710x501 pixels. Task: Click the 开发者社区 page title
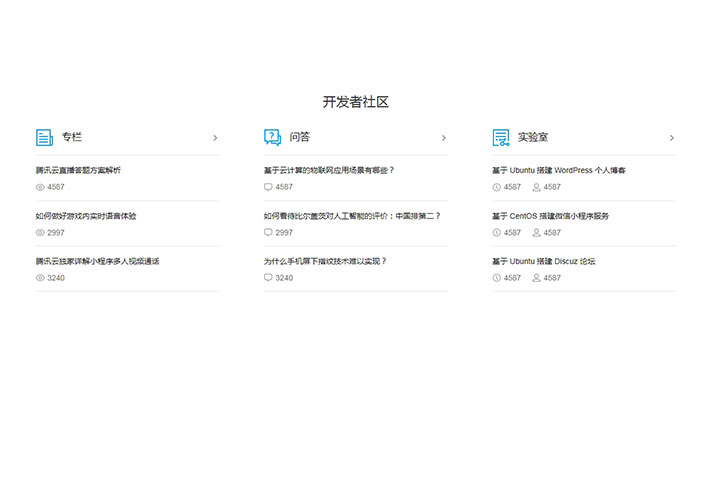[x=355, y=102]
